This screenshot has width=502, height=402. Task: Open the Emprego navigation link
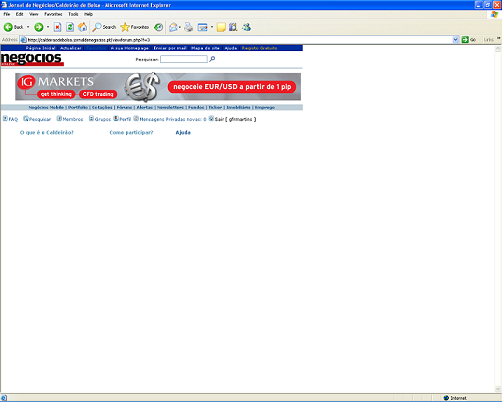click(265, 107)
